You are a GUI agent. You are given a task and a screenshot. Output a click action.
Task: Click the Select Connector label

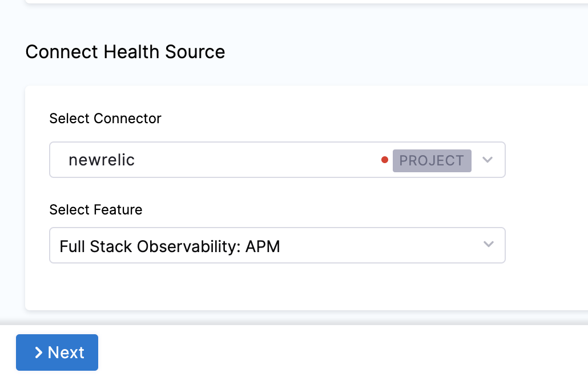click(x=106, y=119)
